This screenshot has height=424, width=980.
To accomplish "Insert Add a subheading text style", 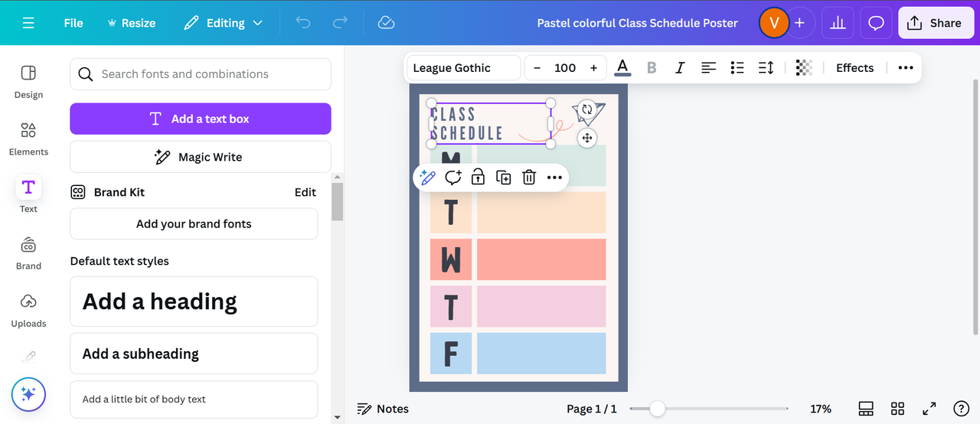I will pos(194,354).
